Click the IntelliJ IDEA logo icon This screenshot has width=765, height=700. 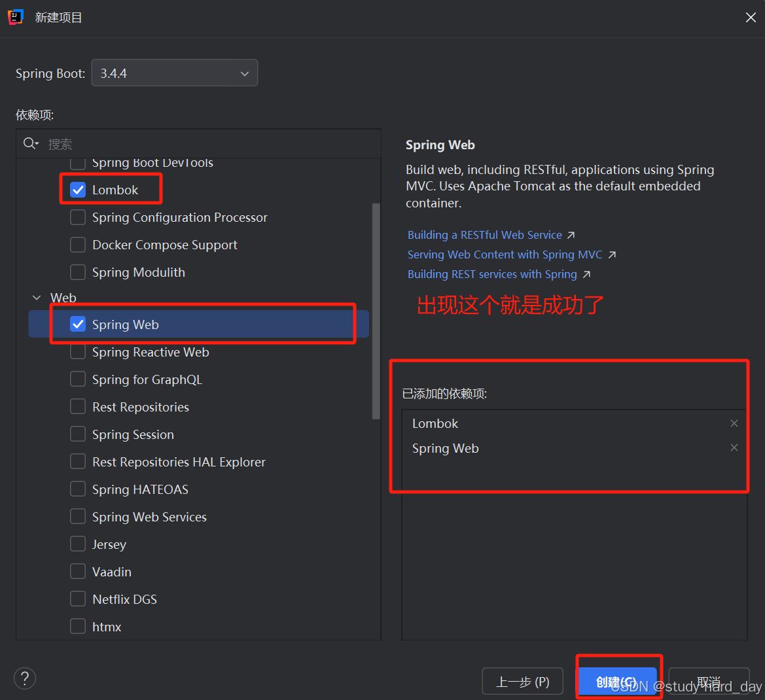point(16,17)
